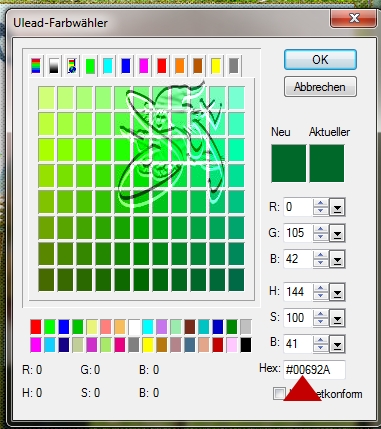Select the grayscale gradient palette icon
The image size is (381, 429).
[54, 66]
